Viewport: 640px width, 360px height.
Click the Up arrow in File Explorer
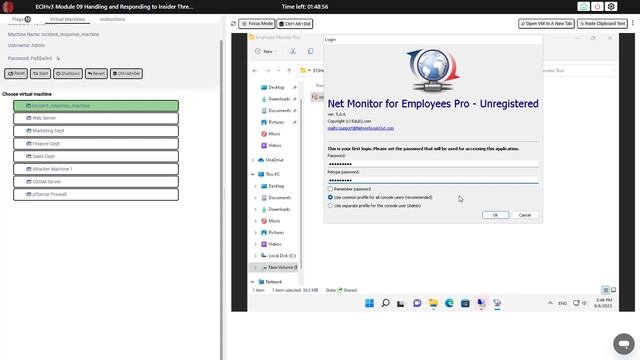click(289, 71)
